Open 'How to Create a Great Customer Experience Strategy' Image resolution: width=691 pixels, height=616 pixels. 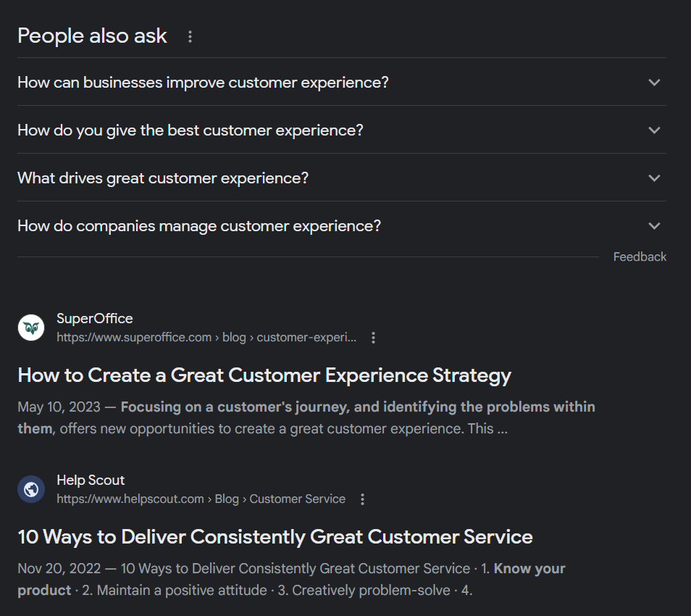(x=264, y=375)
